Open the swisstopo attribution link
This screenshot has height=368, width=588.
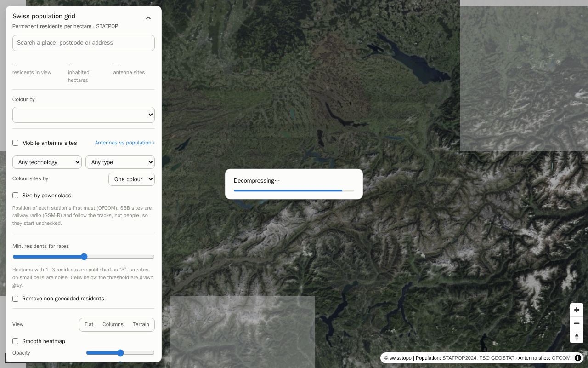point(398,358)
